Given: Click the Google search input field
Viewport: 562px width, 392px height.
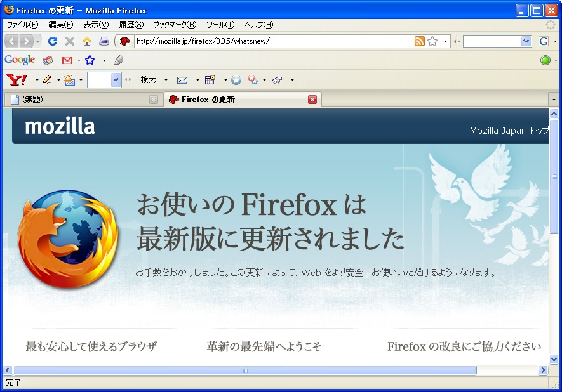Looking at the screenshot, I should tap(492, 41).
